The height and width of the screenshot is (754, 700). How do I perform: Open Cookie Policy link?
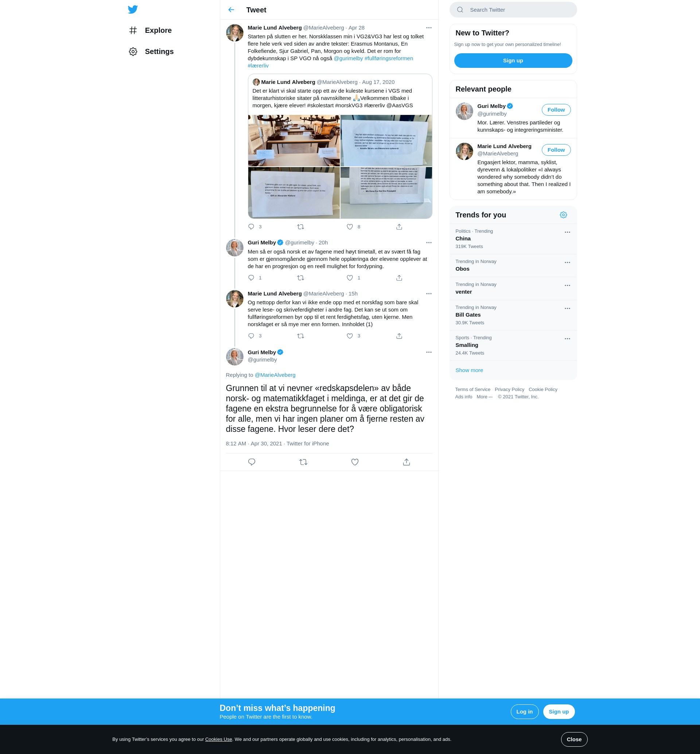click(x=542, y=390)
